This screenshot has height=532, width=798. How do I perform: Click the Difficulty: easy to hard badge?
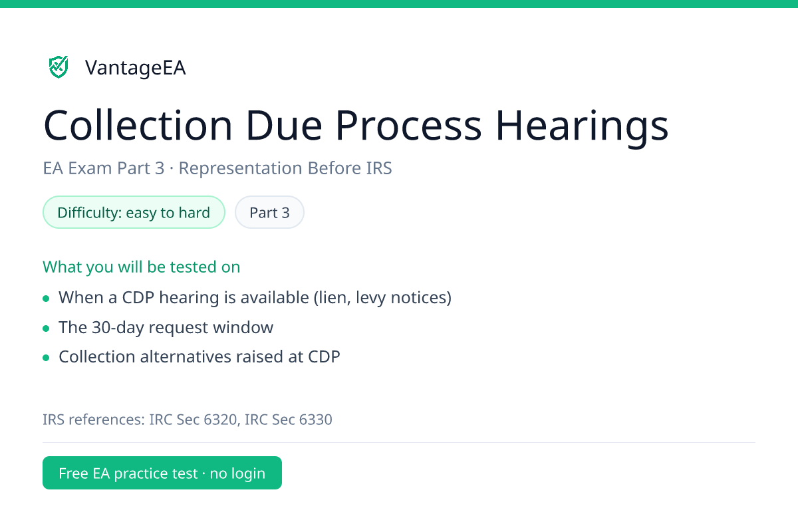coord(134,213)
